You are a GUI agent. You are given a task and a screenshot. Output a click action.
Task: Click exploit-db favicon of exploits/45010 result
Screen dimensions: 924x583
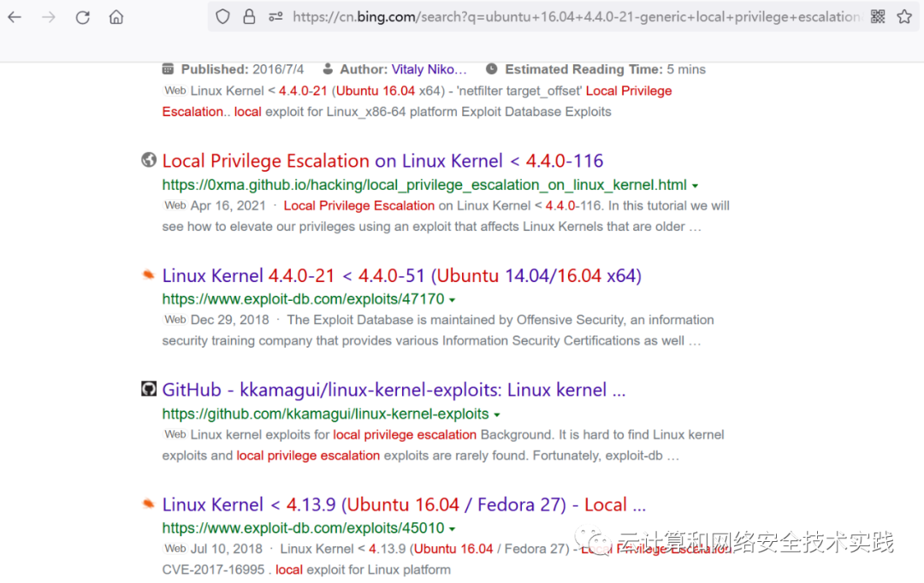[149, 503]
